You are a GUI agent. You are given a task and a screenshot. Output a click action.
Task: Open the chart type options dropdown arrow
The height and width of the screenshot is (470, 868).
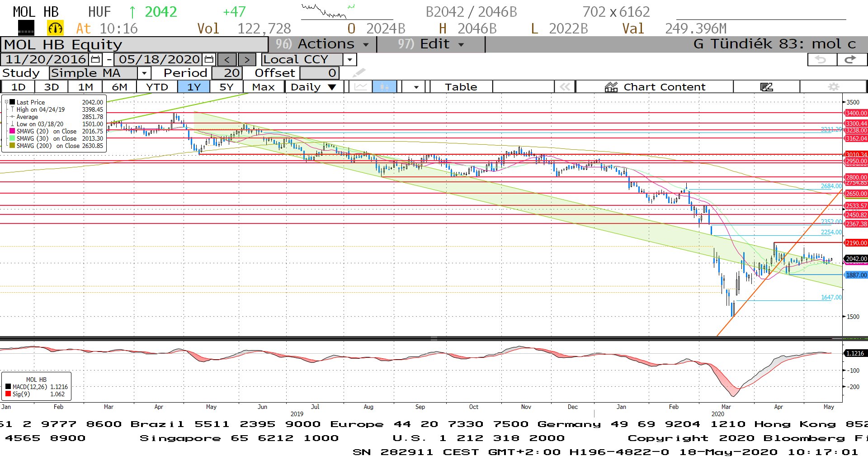[416, 87]
